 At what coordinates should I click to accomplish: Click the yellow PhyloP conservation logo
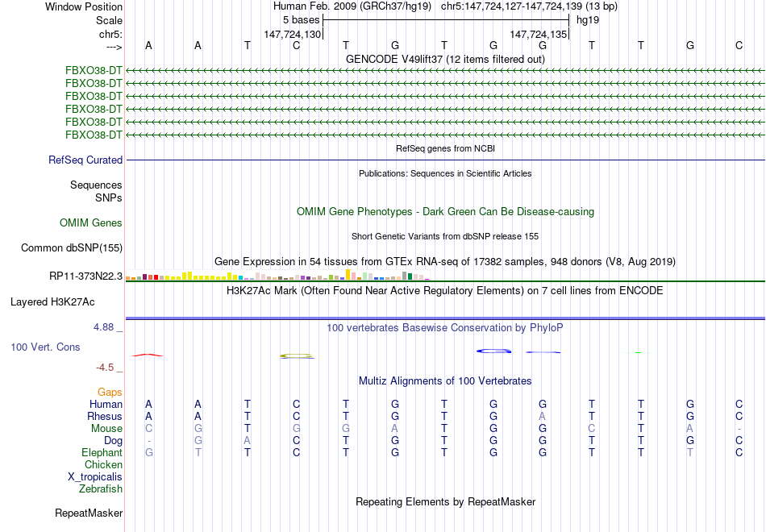(x=297, y=356)
